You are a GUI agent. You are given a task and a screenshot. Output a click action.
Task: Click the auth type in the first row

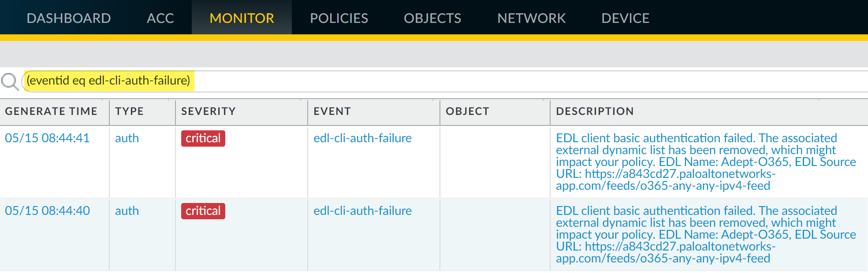[x=127, y=138]
